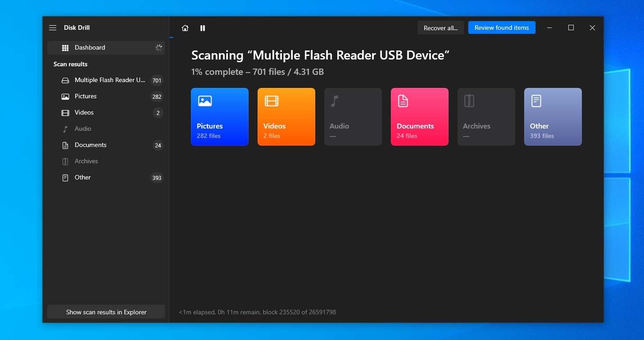
Task: Click the 2 count badge next to Videos
Action: click(158, 113)
